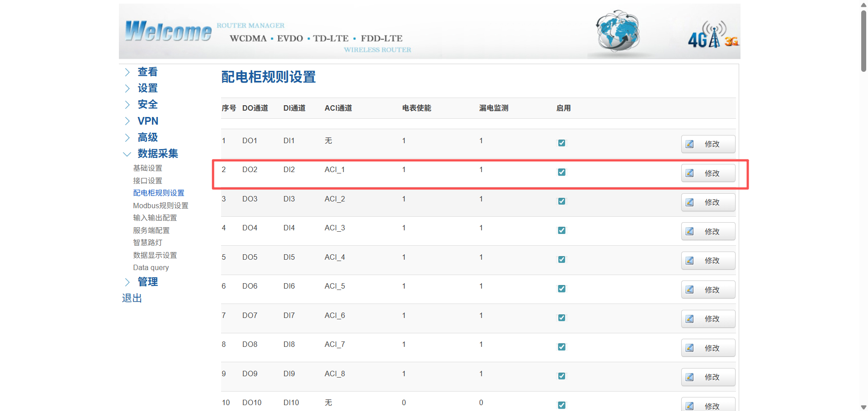The image size is (868, 411).
Task: Expand the VPN menu chevron
Action: pyautogui.click(x=127, y=121)
